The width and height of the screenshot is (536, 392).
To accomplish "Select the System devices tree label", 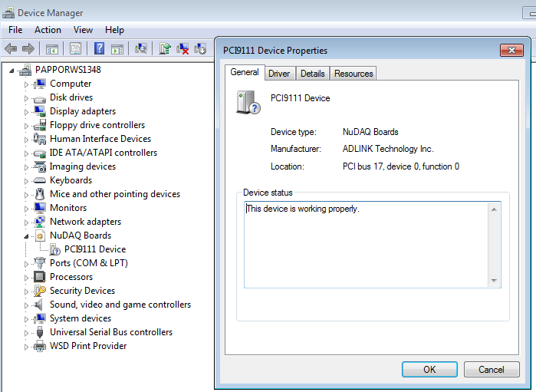I will coord(81,318).
